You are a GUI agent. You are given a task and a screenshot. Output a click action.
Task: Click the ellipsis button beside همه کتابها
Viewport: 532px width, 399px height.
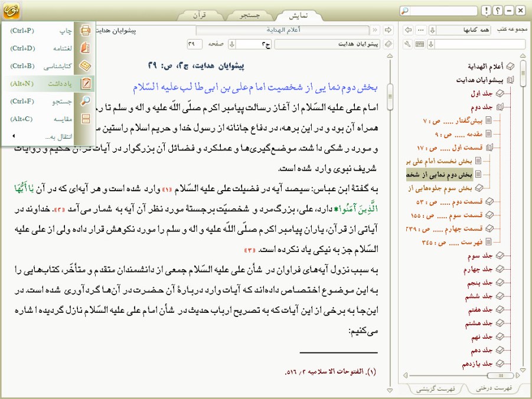pyautogui.click(x=421, y=30)
